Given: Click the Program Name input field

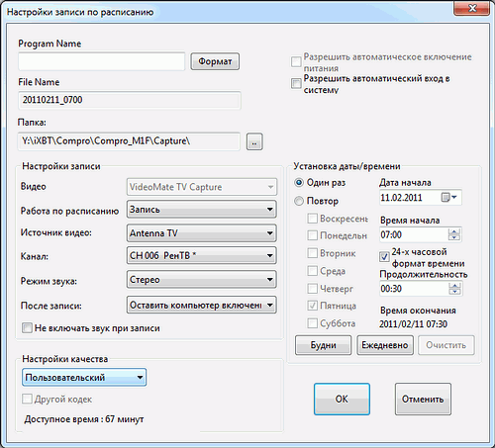Looking at the screenshot, I should click(102, 61).
